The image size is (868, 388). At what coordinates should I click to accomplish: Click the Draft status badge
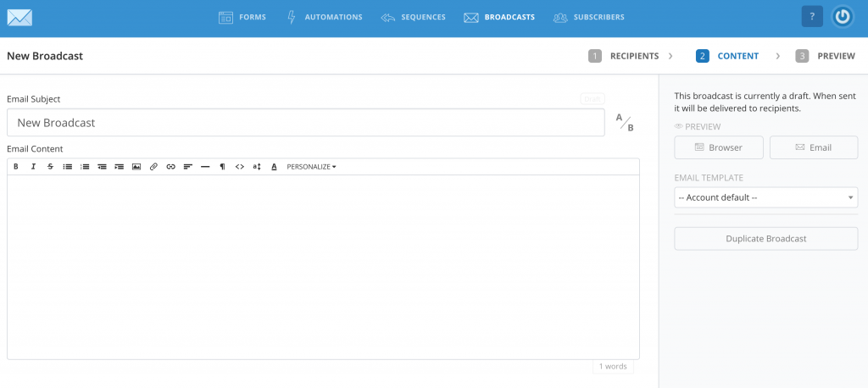(593, 99)
